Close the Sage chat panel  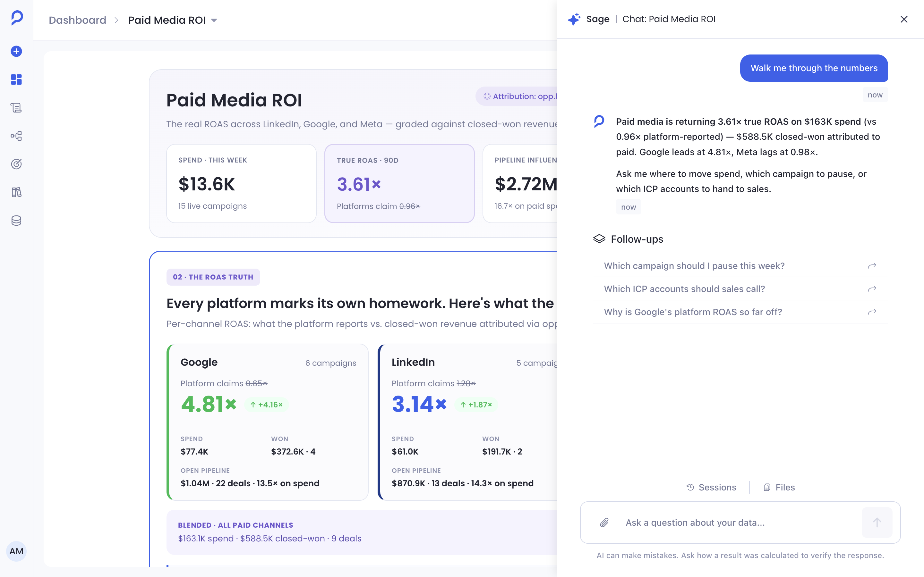[x=904, y=19]
